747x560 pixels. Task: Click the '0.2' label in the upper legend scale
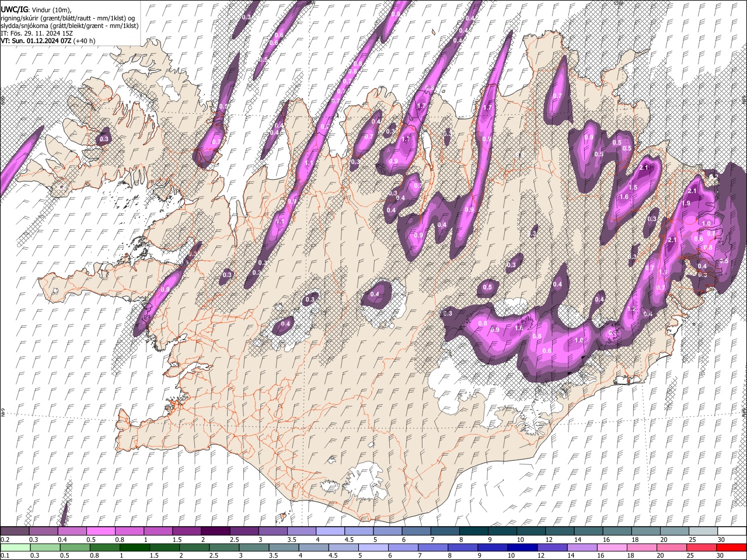pyautogui.click(x=5, y=540)
